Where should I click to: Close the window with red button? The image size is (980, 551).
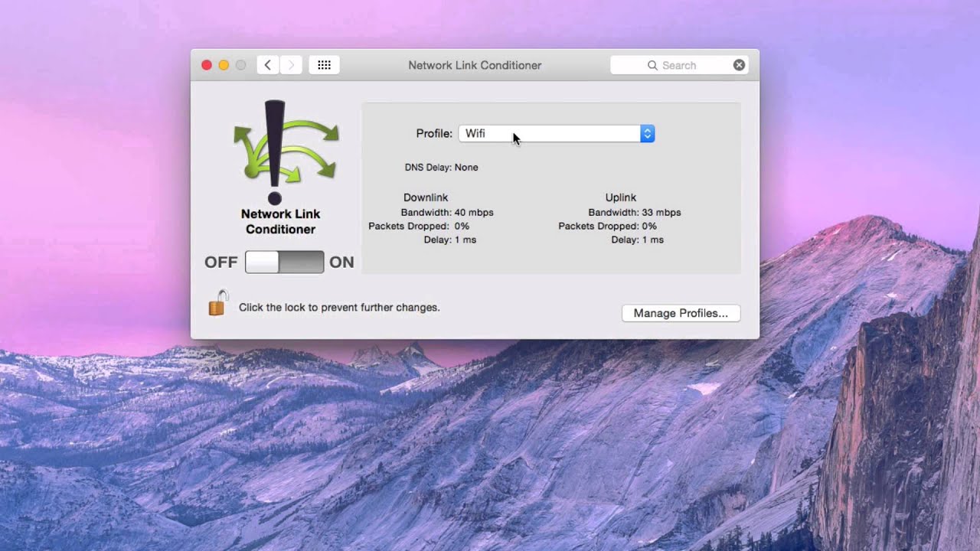pyautogui.click(x=207, y=65)
